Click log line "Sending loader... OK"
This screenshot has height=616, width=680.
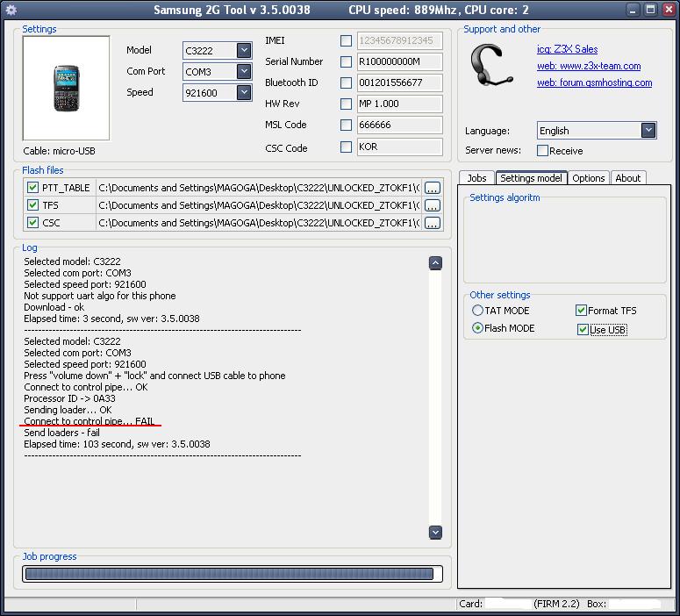pos(68,410)
